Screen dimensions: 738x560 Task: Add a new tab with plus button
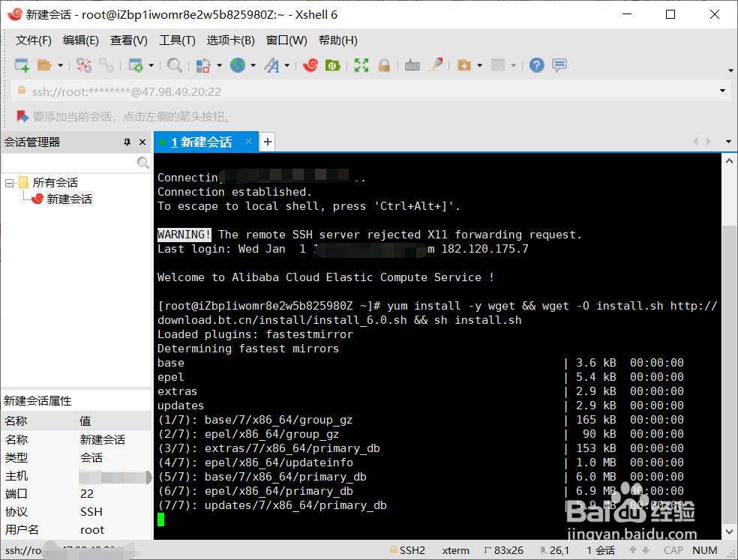267,142
